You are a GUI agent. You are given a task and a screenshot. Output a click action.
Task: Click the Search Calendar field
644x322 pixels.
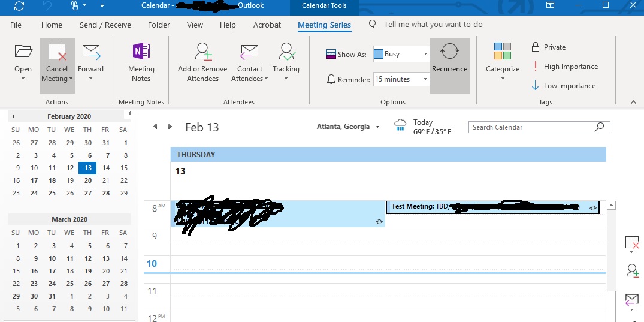point(539,127)
